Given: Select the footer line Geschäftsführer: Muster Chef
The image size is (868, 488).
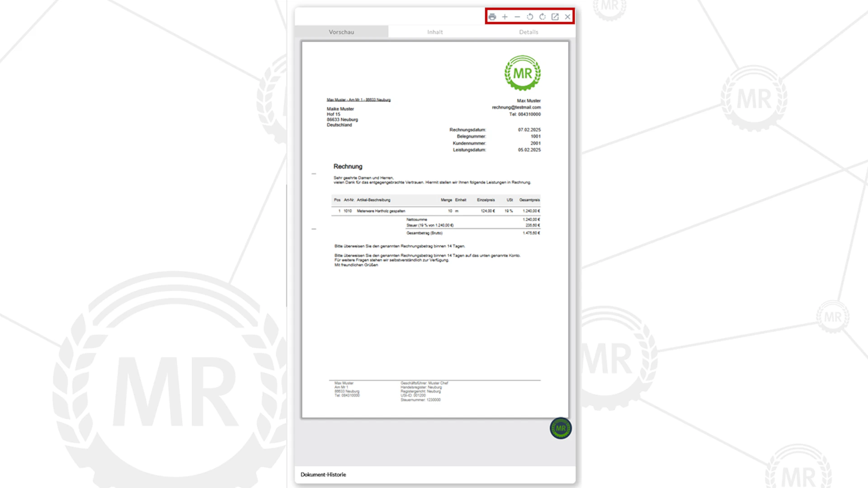Looking at the screenshot, I should click(425, 383).
